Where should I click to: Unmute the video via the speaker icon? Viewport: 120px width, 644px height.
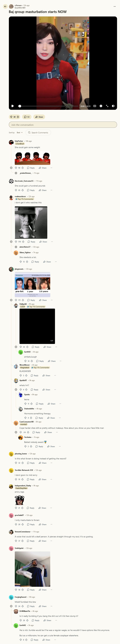coord(113,106)
